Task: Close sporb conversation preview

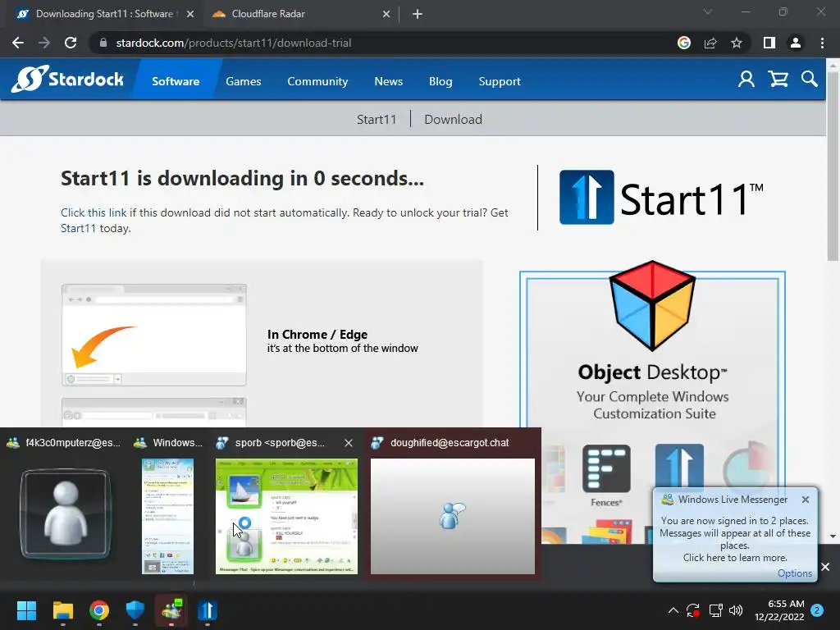Action: [348, 443]
